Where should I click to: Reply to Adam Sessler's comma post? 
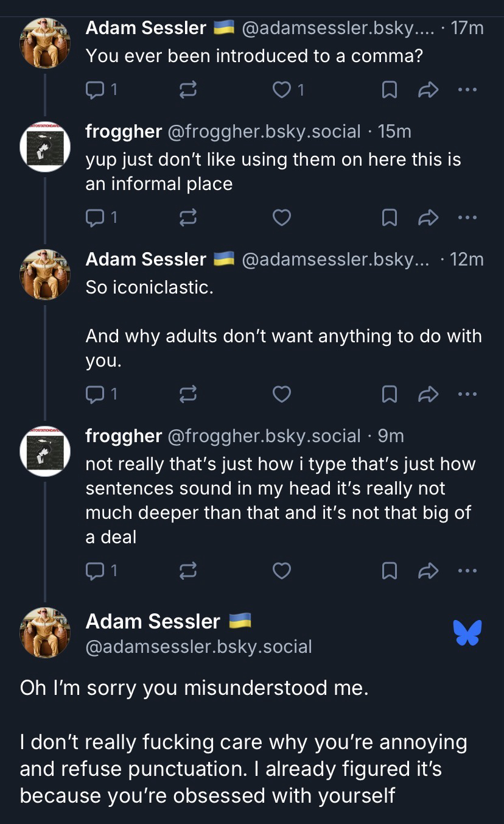[x=95, y=90]
